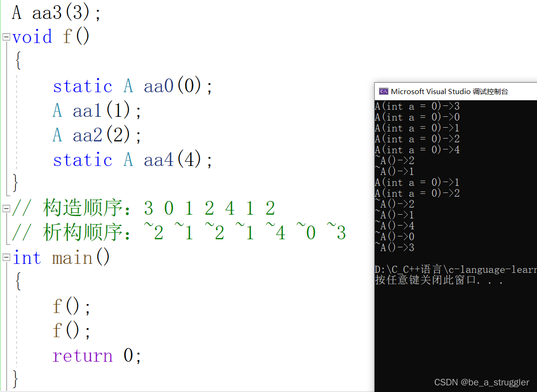Screen dimensions: 537x392
Task: Click the 'return 0;' statement
Action: (x=97, y=356)
